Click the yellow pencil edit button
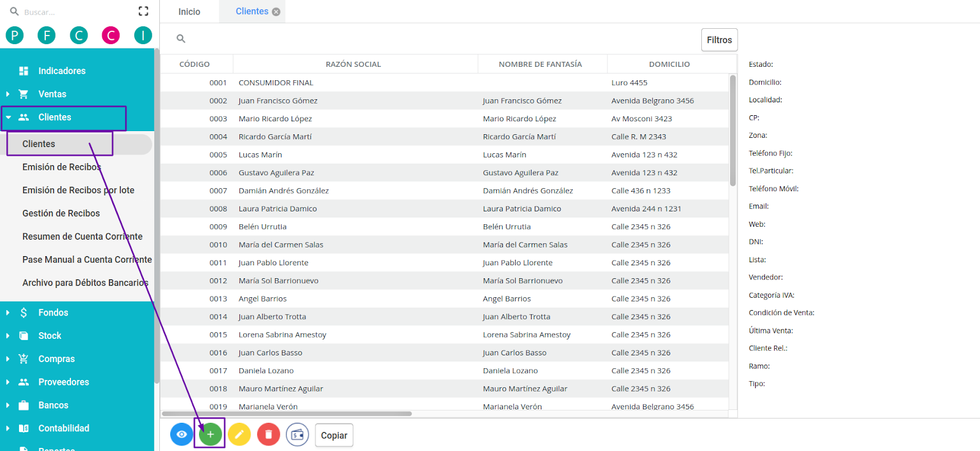The height and width of the screenshot is (451, 980). [239, 434]
